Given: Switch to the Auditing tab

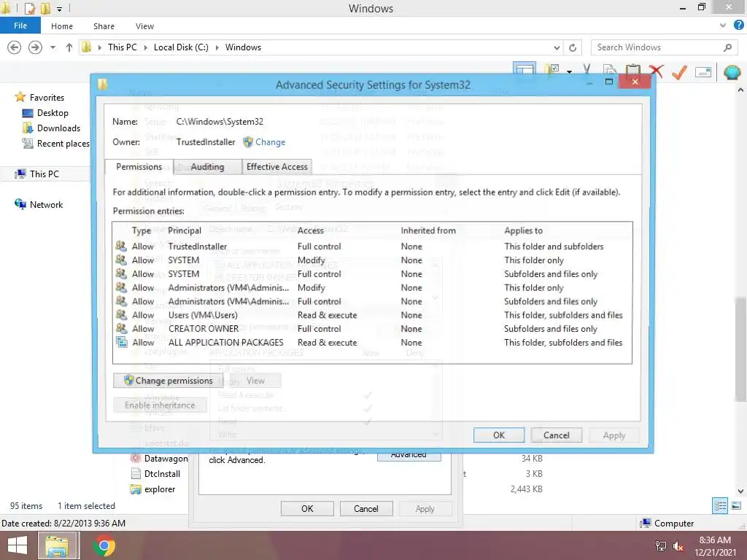Looking at the screenshot, I should click(207, 167).
